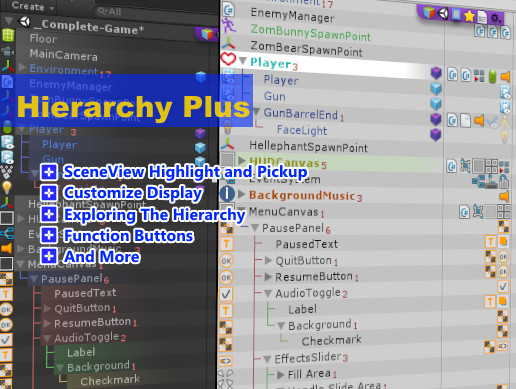Collapse the _Complete-Game scene in dark panel
Image resolution: width=516 pixels, height=389 pixels.
pyautogui.click(x=8, y=21)
